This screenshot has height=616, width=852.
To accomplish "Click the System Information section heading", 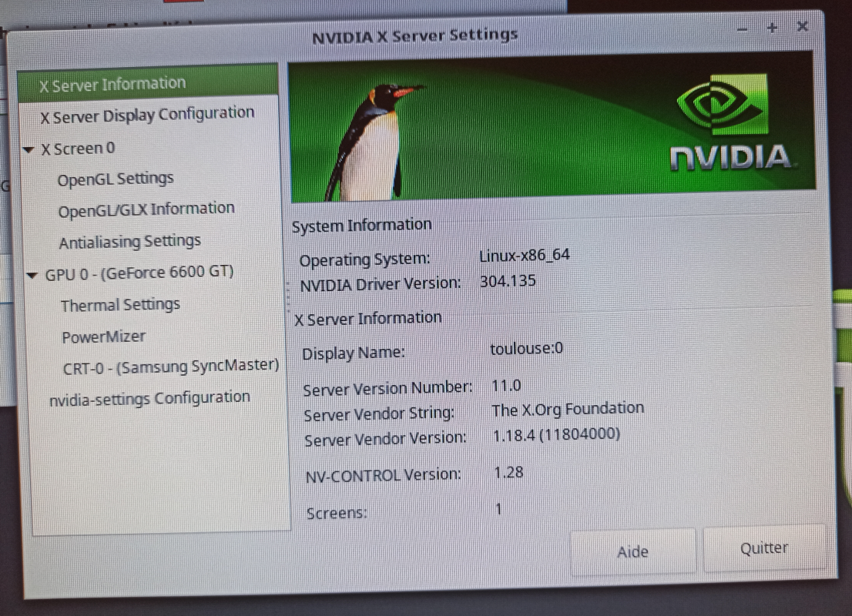I will 362,225.
